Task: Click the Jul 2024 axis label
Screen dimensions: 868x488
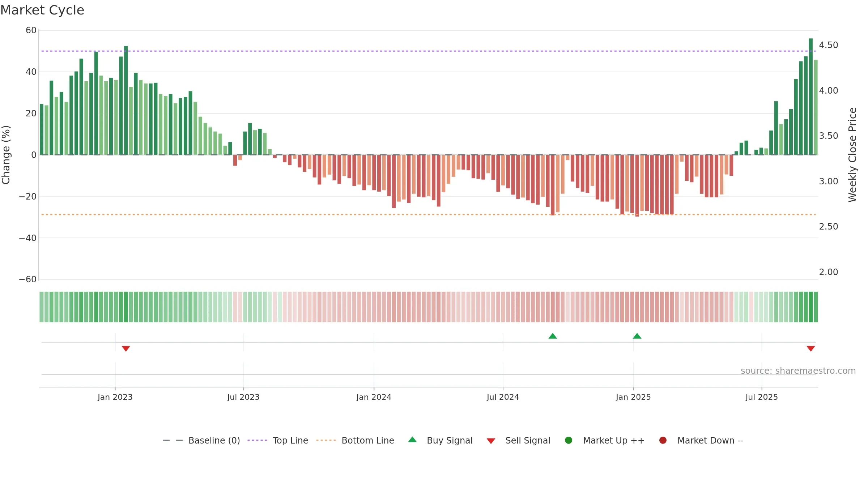Action: [x=503, y=397]
